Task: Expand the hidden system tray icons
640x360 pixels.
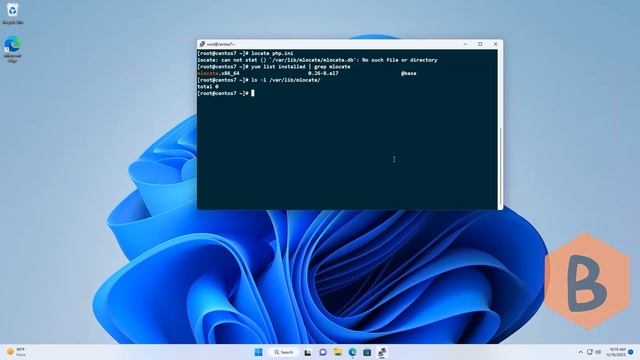Action: click(580, 352)
